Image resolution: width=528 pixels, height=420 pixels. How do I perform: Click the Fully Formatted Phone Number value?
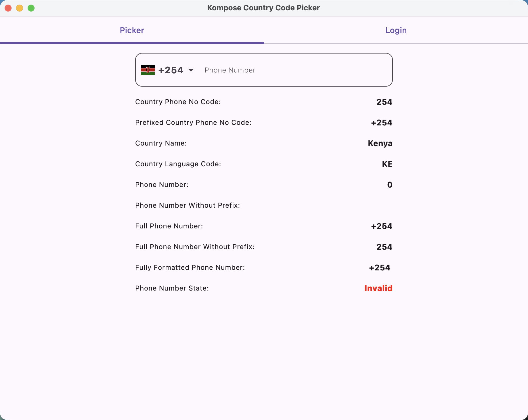coord(379,268)
